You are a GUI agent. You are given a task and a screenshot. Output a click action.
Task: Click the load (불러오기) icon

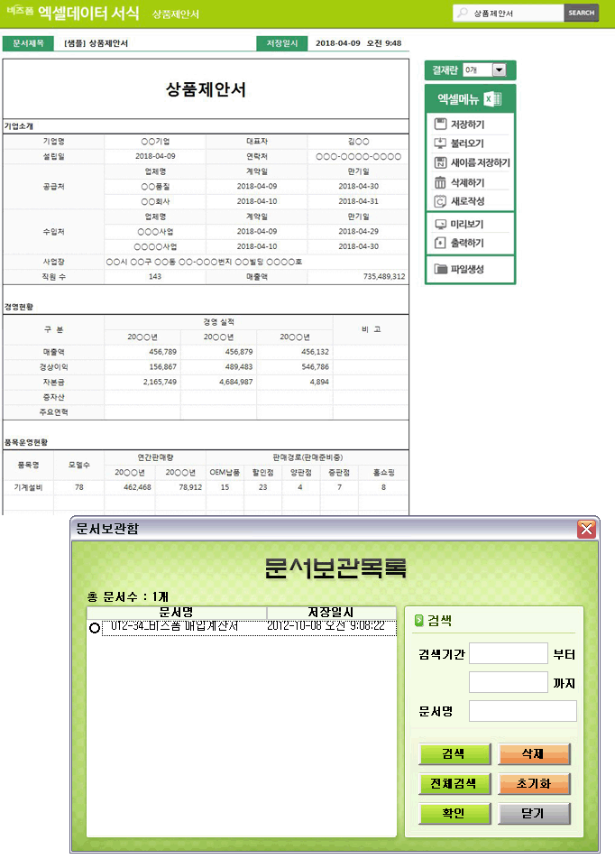pos(440,143)
